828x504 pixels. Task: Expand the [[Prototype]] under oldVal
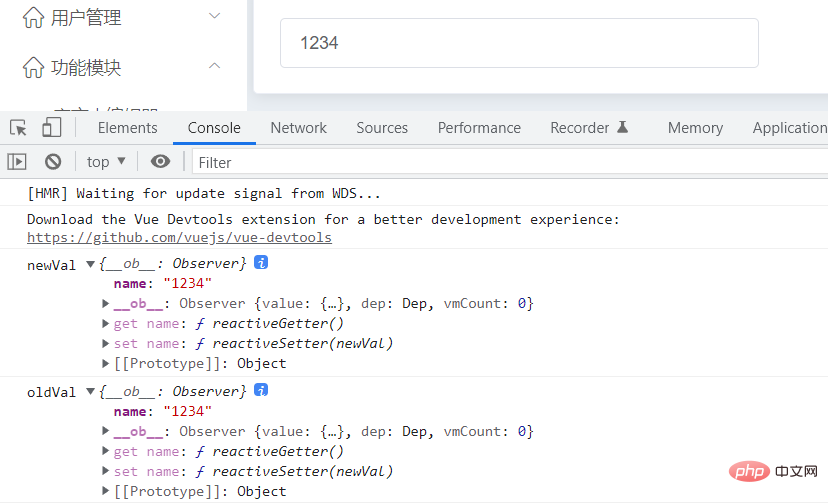[x=106, y=492]
